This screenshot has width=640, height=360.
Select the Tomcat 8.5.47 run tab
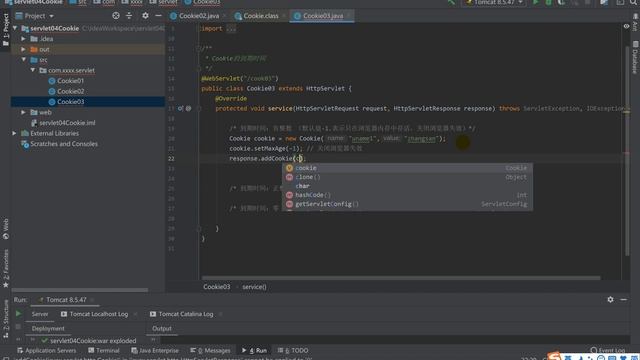65,300
